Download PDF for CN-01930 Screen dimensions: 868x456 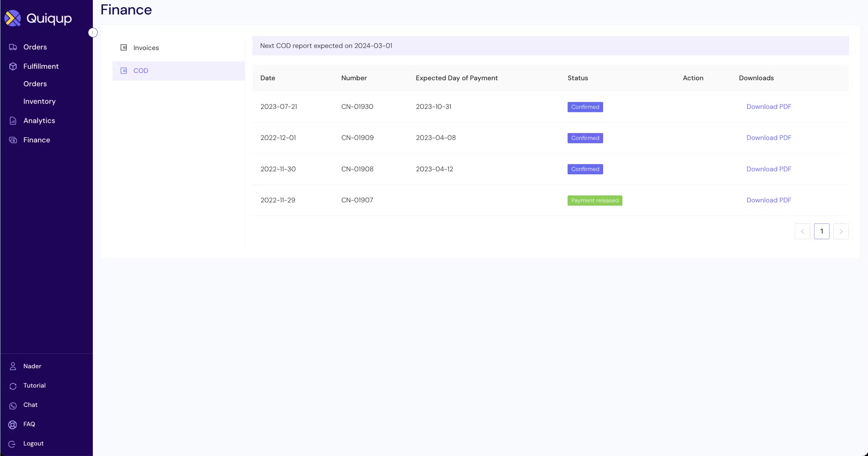tap(769, 107)
